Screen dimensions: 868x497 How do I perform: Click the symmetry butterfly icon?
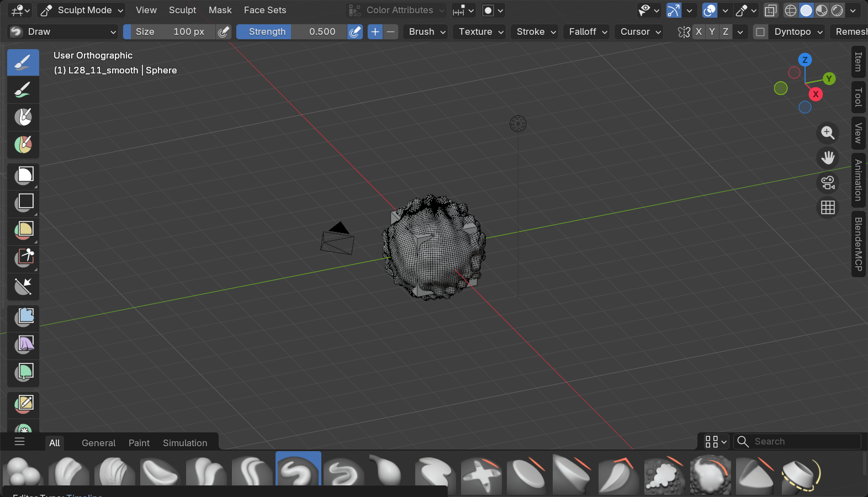tap(684, 32)
